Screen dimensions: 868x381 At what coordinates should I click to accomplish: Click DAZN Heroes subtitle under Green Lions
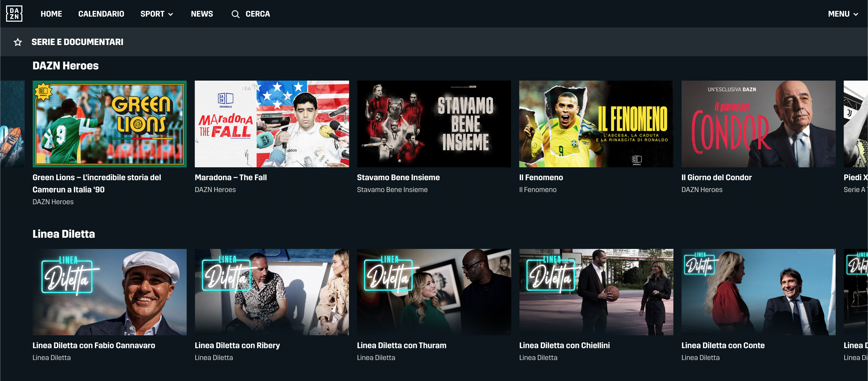pos(53,202)
